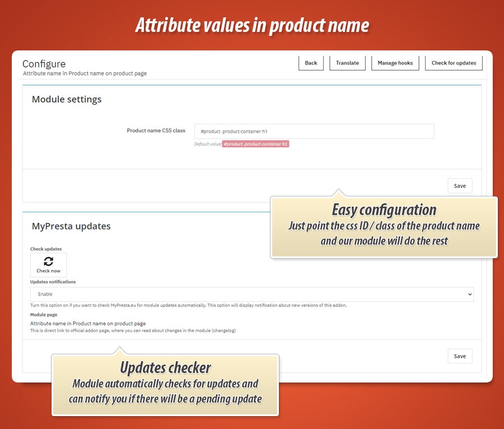Open the Updates notifications dropdown
The width and height of the screenshot is (504, 429).
click(251, 294)
